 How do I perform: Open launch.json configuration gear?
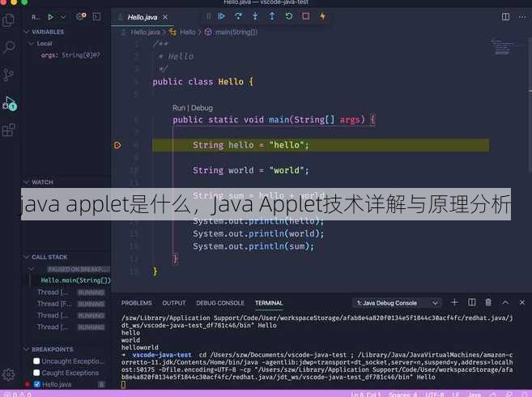point(81,16)
